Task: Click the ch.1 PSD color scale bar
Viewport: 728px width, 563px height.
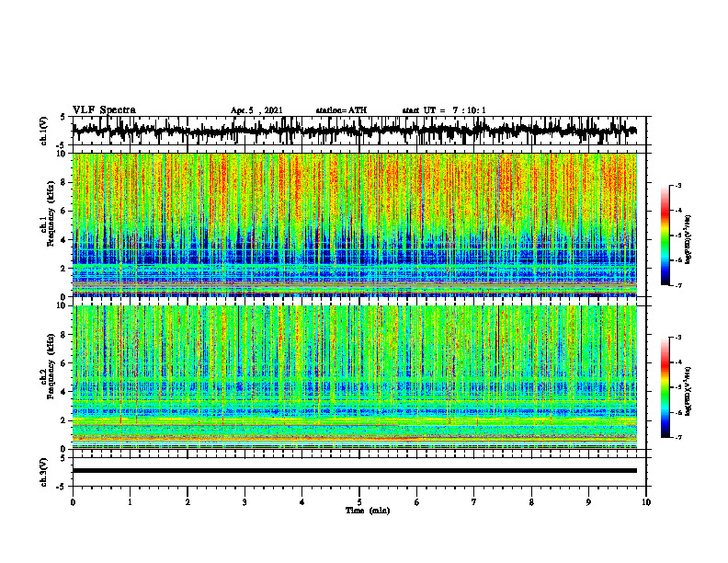Action: coord(665,236)
